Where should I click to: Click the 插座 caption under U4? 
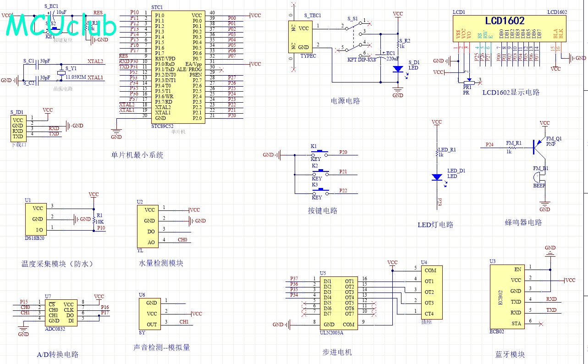click(426, 322)
